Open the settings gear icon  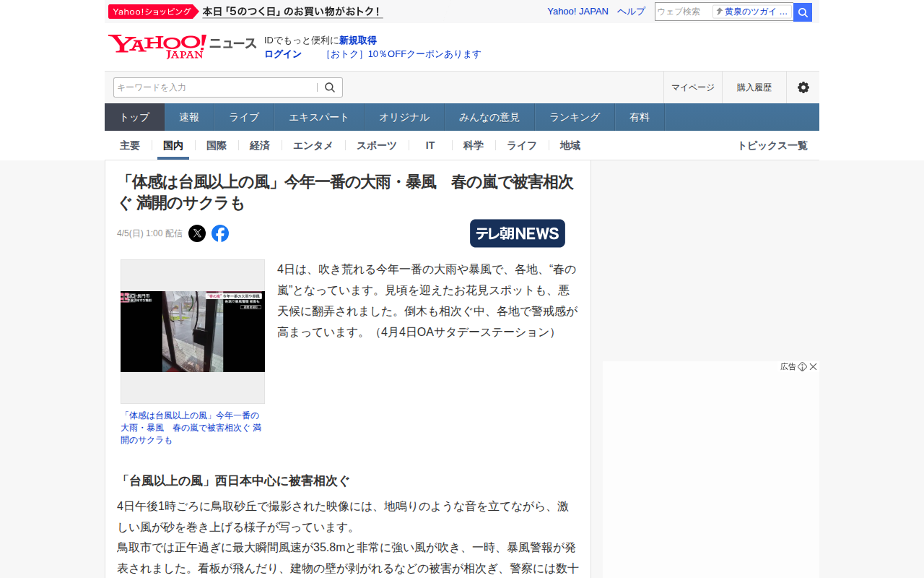803,87
